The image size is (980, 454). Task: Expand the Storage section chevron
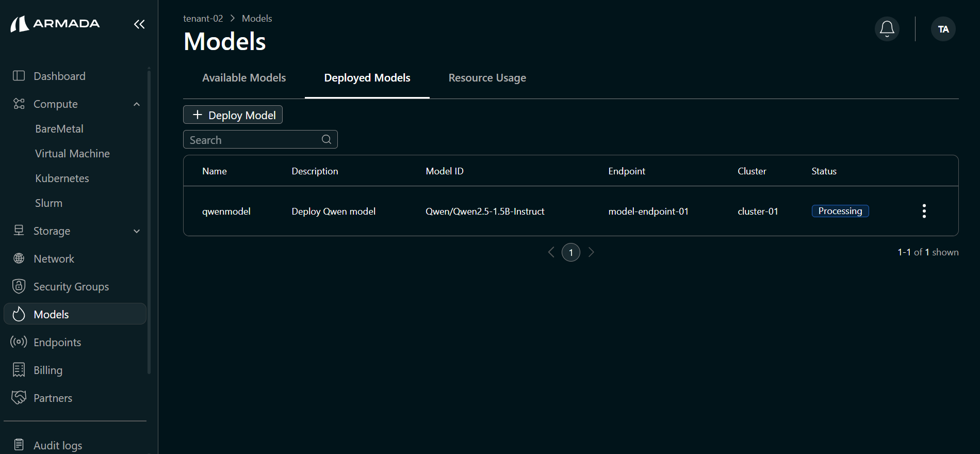coord(137,231)
